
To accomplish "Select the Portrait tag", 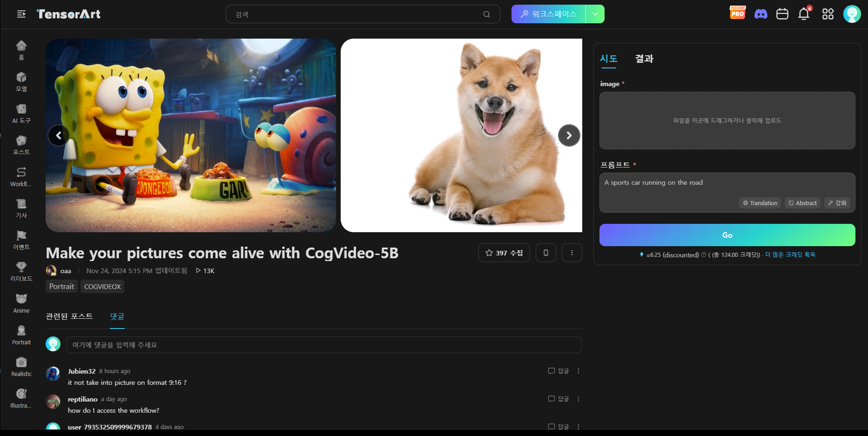I will (x=61, y=286).
